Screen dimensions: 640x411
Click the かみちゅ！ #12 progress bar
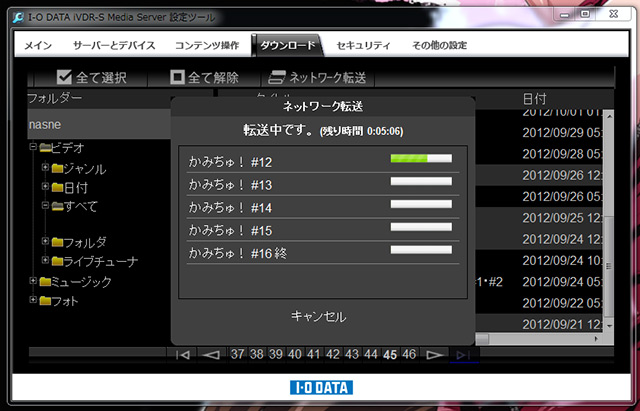(421, 158)
